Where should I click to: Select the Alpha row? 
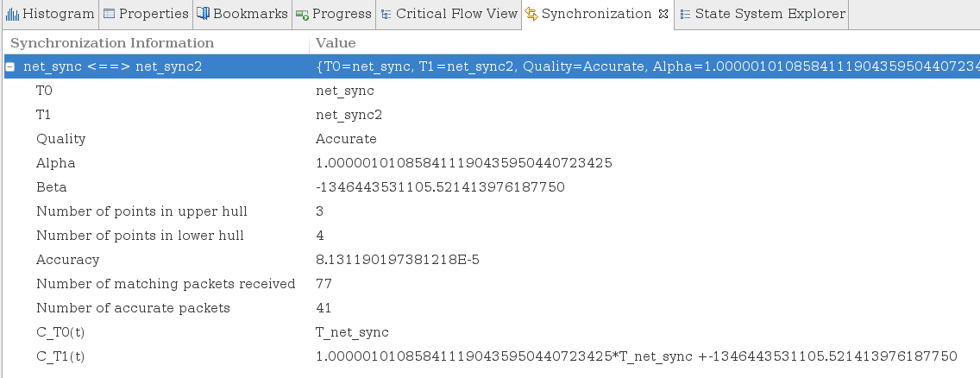pyautogui.click(x=55, y=163)
